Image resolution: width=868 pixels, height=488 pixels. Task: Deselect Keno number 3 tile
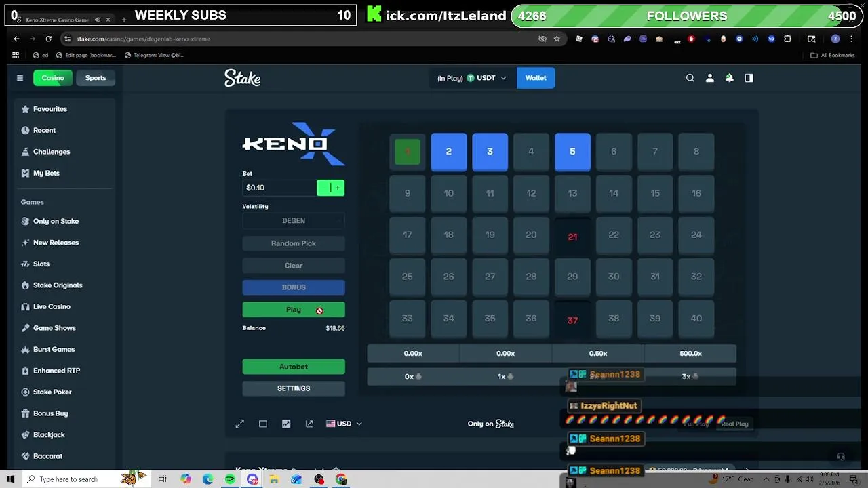(x=490, y=152)
